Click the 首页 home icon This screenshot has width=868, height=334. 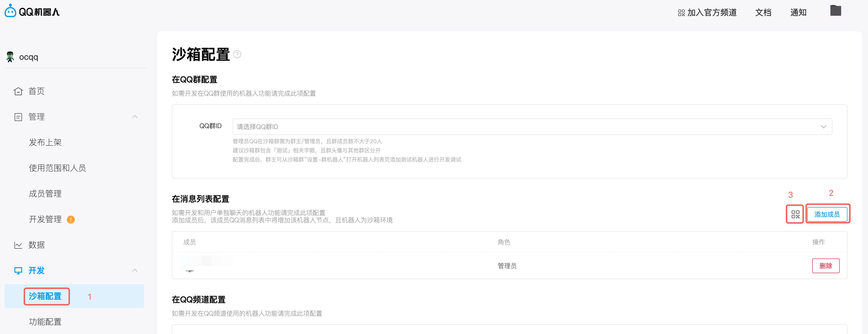(18, 91)
